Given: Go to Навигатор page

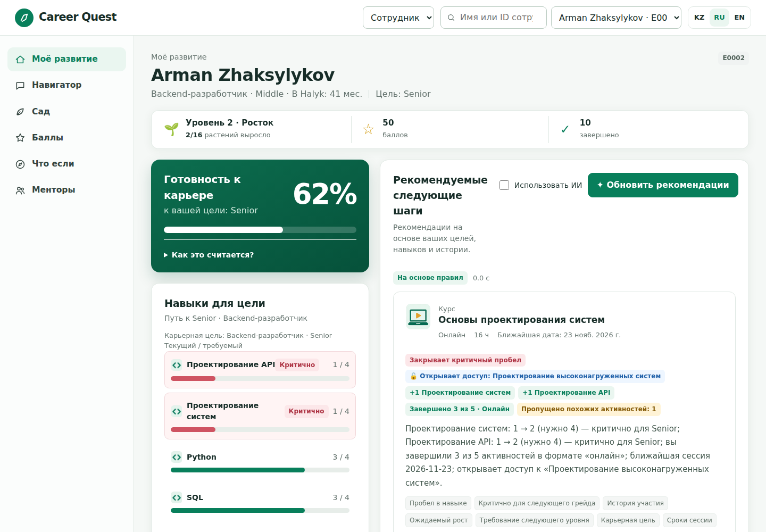Looking at the screenshot, I should 66,85.
